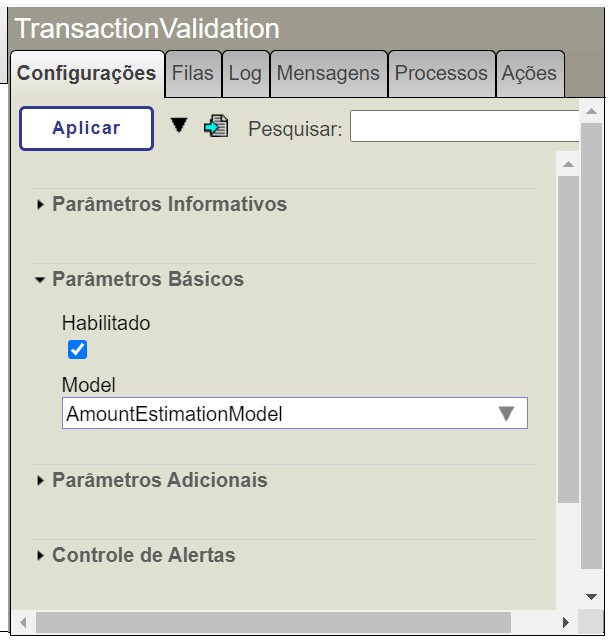
Task: Click the black down-triangle icon beside Aplicar
Action: click(178, 125)
